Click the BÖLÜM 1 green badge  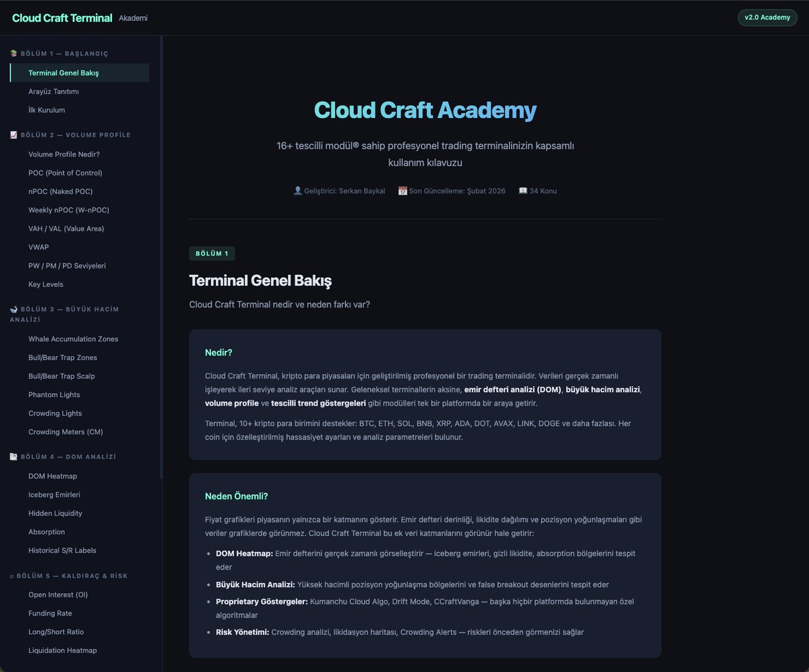(x=212, y=254)
